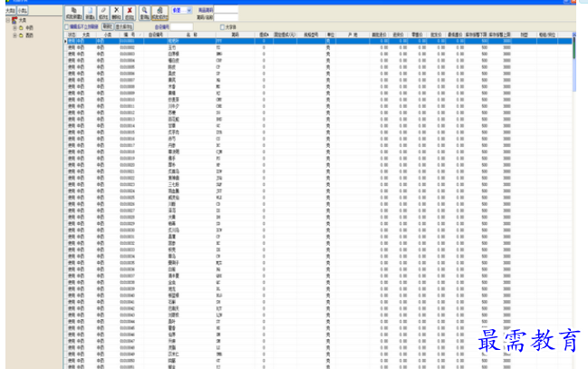Screen dimensions: 588x369
Task: Collapse the 大类 root tree node
Action: click(8, 20)
